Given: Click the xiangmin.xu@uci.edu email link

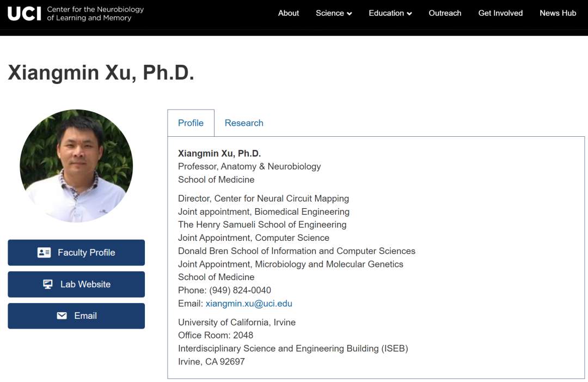Looking at the screenshot, I should [249, 304].
